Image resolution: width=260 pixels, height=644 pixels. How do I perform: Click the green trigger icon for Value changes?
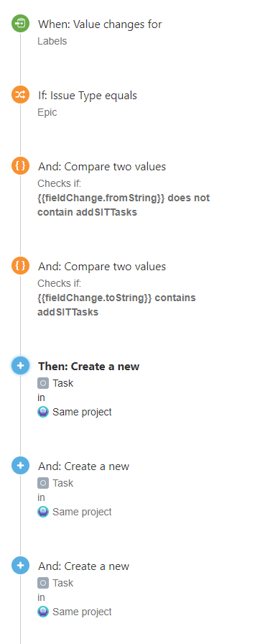(x=20, y=23)
